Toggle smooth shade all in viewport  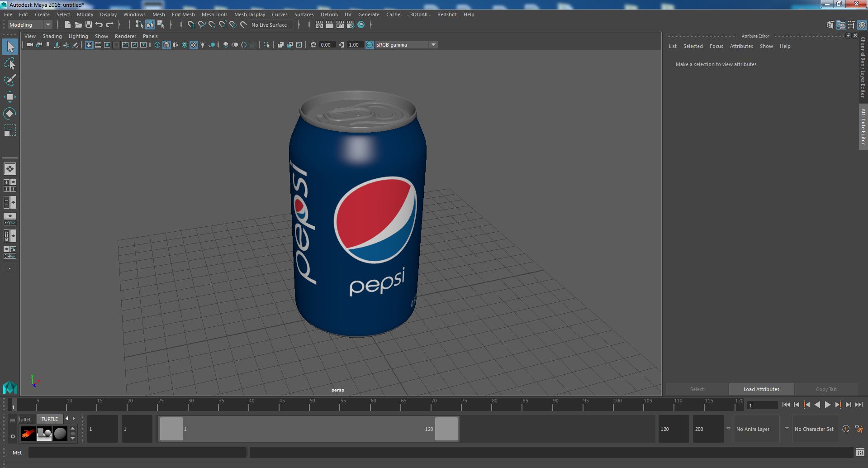coord(166,45)
